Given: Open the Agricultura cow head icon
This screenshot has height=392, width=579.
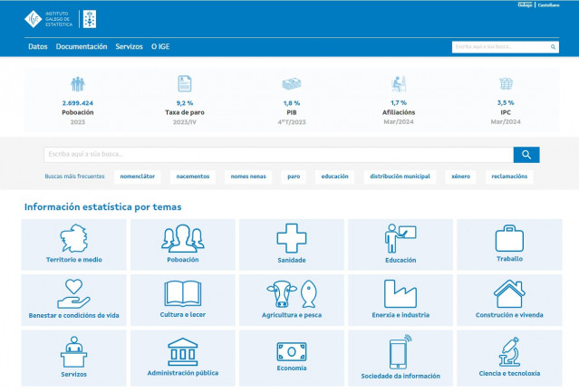Looking at the screenshot, I should tap(282, 294).
